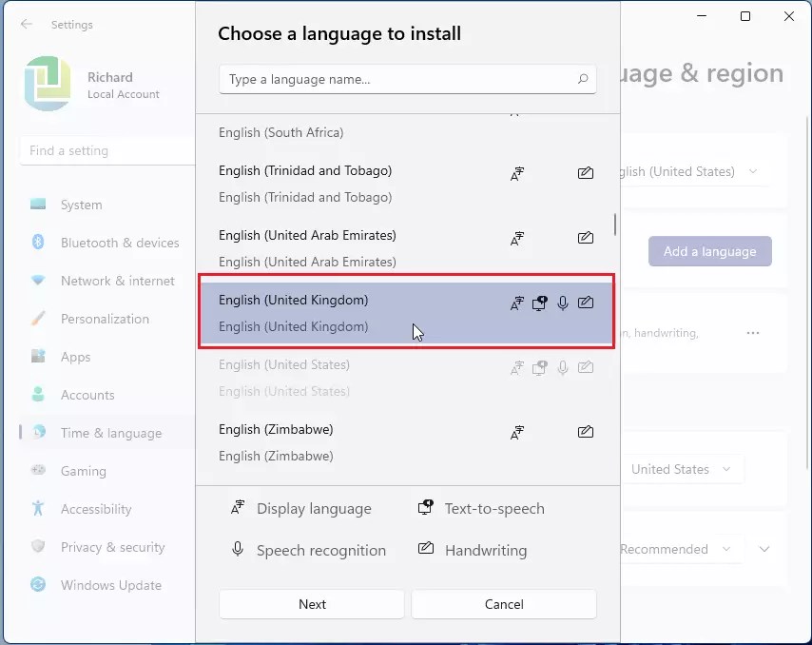Select the display language icon for English (United Kingdom)
This screenshot has height=645, width=812.
coord(516,303)
